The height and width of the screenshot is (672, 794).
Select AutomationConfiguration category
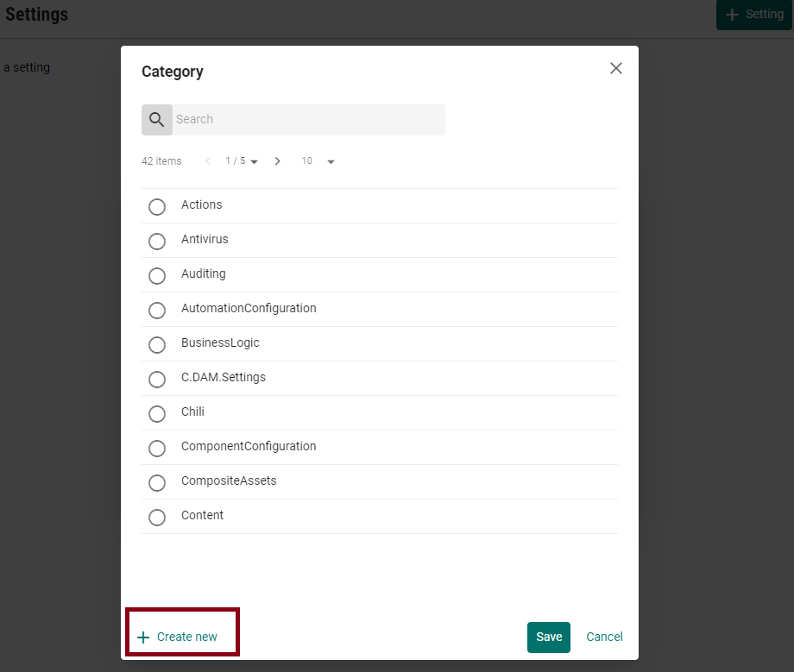click(157, 311)
